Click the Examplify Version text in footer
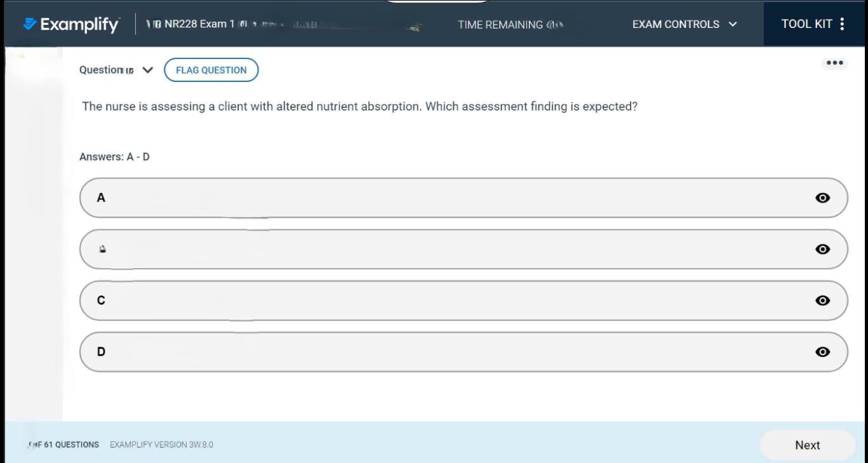Viewport: 868px width, 463px height. [161, 445]
